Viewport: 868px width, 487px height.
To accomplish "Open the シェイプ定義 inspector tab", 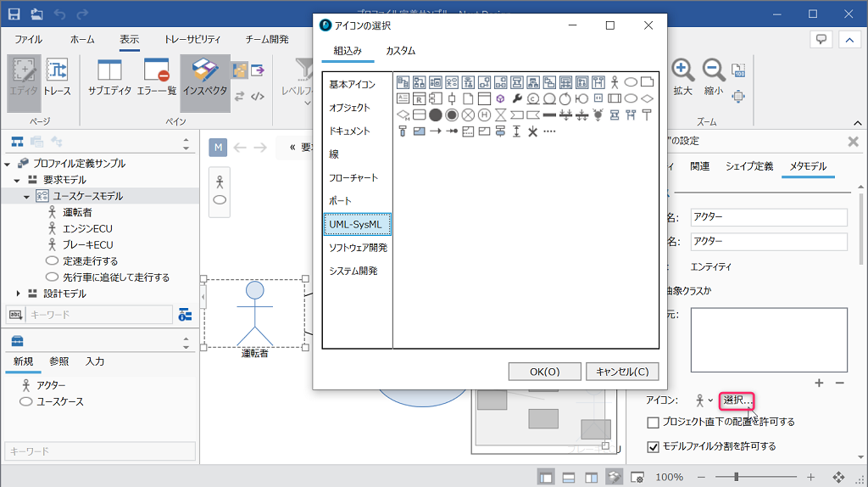I will [x=749, y=166].
